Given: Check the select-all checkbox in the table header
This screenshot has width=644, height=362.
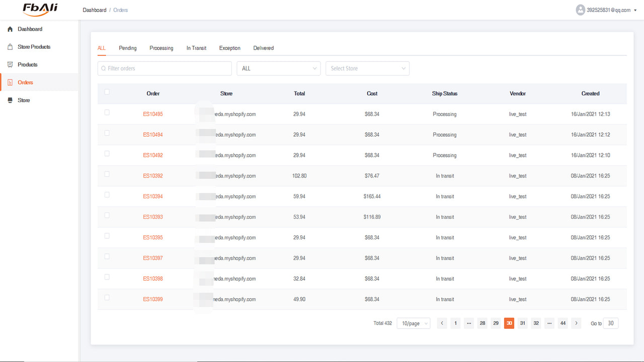Looking at the screenshot, I should pyautogui.click(x=107, y=92).
